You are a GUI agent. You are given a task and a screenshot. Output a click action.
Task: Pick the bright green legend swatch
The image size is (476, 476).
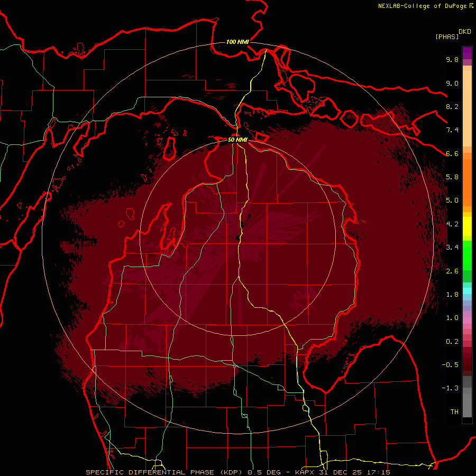(467, 255)
